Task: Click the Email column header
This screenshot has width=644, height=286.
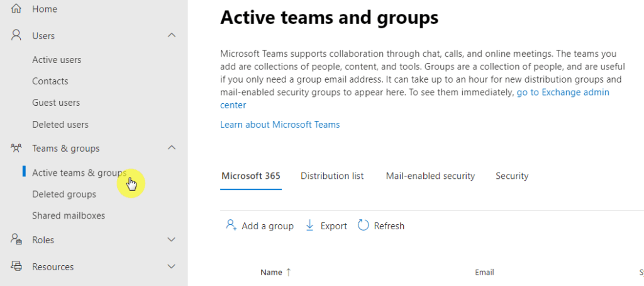Action: pyautogui.click(x=484, y=272)
